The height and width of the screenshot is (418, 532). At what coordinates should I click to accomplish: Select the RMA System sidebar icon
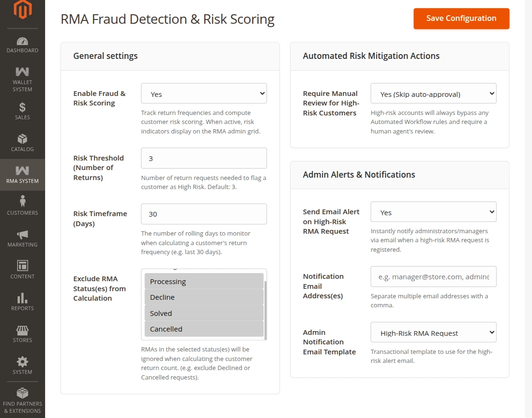click(22, 171)
